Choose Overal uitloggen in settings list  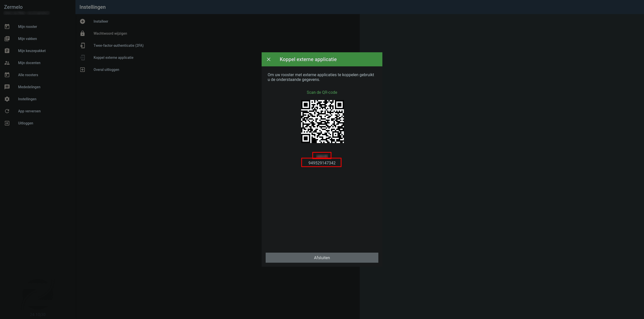[x=106, y=70]
